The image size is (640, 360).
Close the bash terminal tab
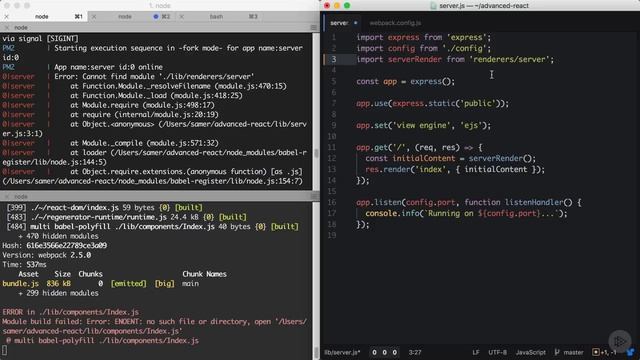tap(182, 17)
